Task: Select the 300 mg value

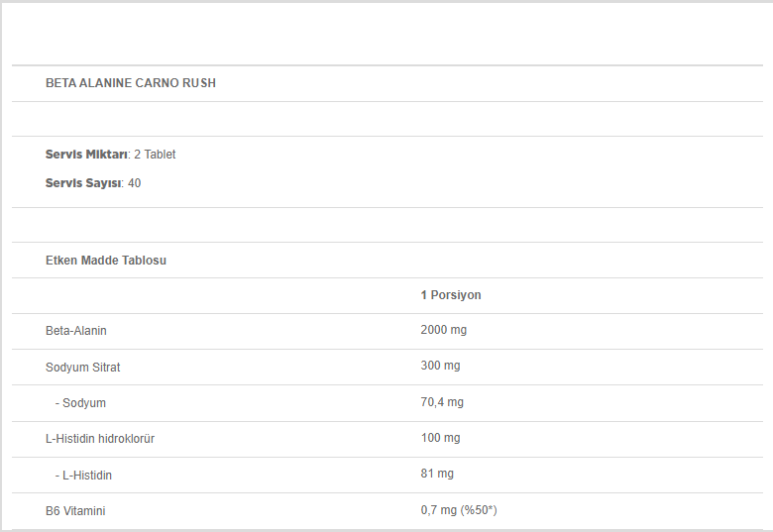Action: [x=440, y=366]
